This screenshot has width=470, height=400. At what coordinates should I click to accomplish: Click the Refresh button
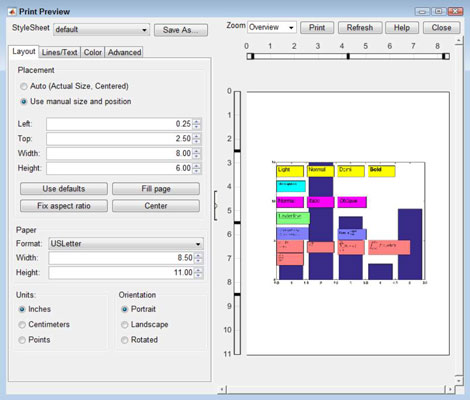pos(360,28)
